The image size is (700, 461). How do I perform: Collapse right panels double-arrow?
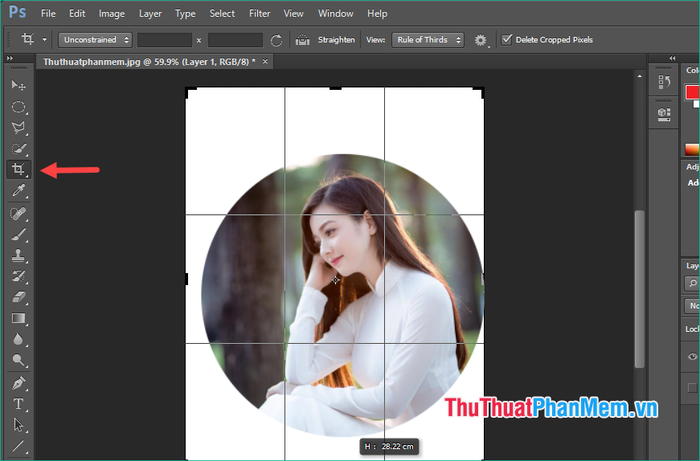pos(672,58)
